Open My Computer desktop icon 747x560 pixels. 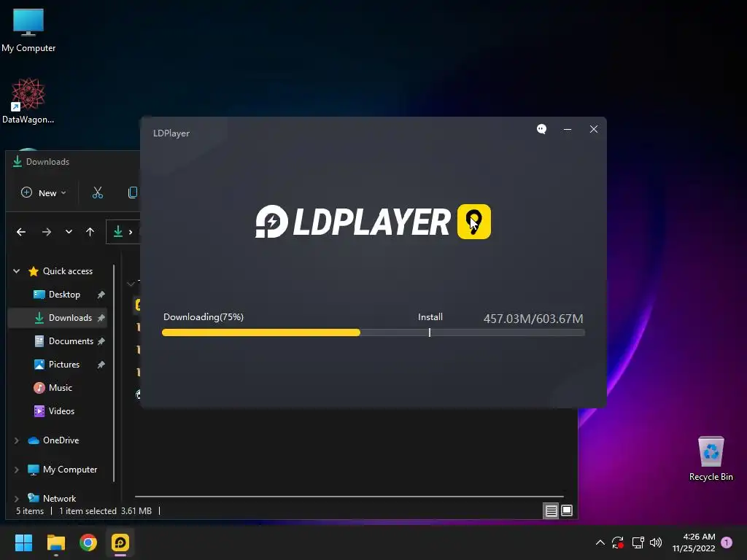(28, 31)
